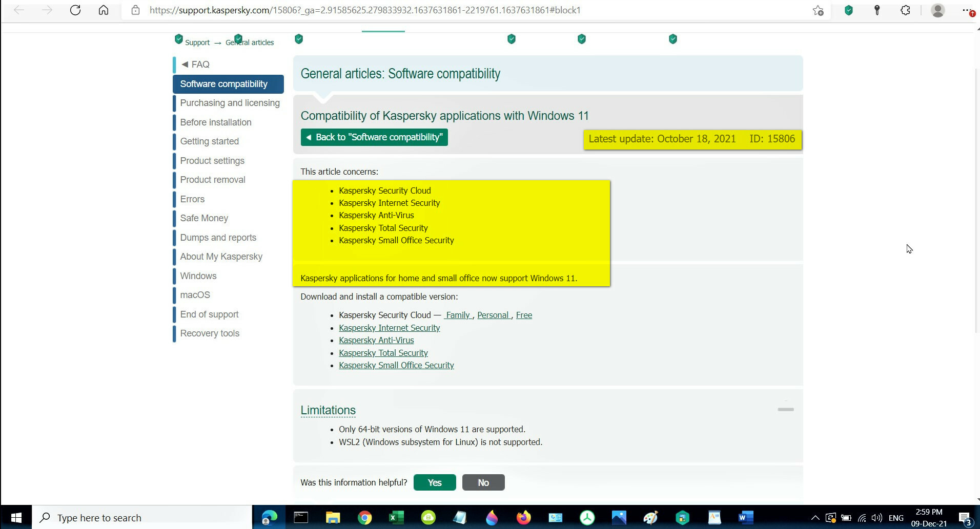Open Kaspersky Security Cloud Family link
This screenshot has height=529, width=980.
458,315
